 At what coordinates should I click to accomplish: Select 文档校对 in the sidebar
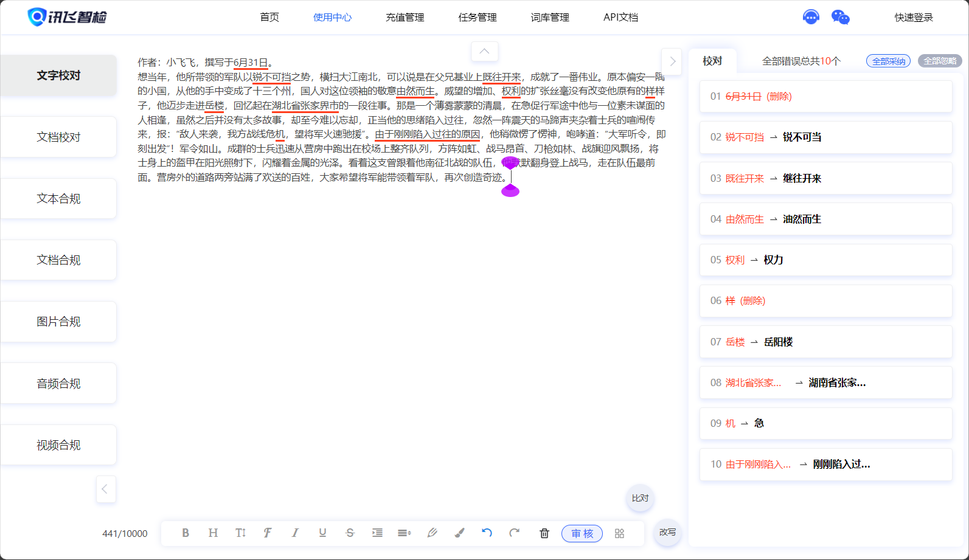tap(58, 137)
